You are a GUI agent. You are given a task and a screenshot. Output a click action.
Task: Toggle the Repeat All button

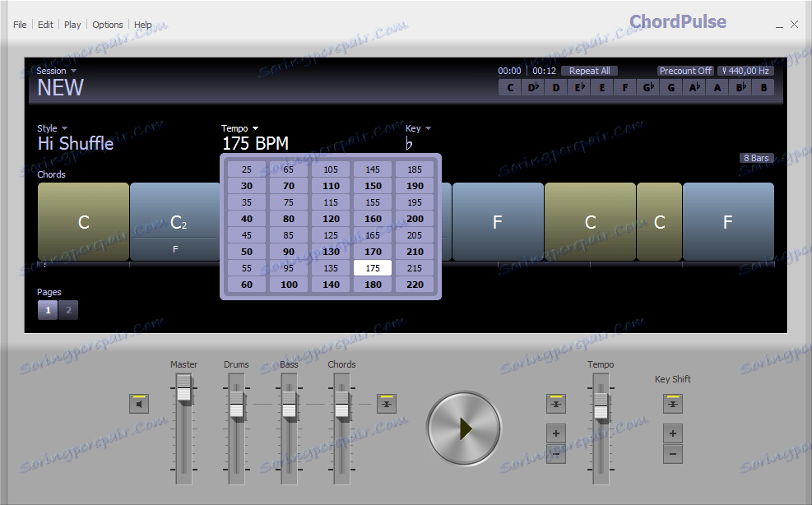coord(589,71)
